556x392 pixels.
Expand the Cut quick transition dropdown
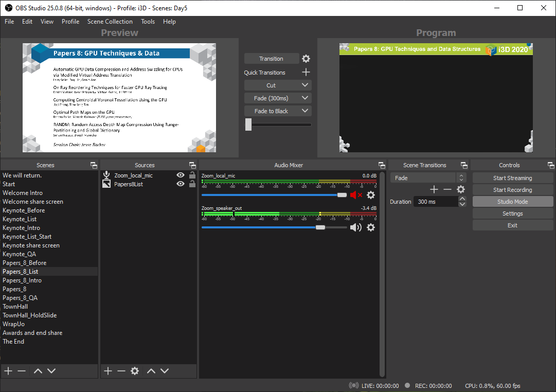click(x=305, y=85)
